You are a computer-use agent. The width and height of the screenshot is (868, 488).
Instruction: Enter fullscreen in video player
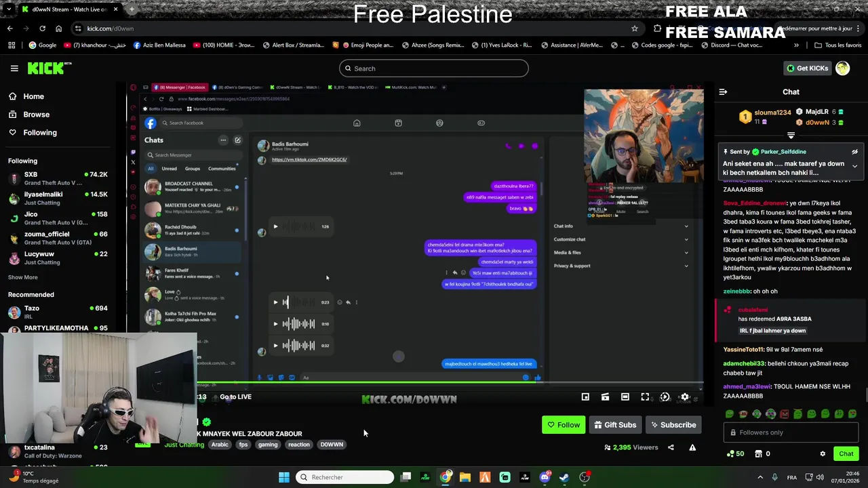[645, 397]
